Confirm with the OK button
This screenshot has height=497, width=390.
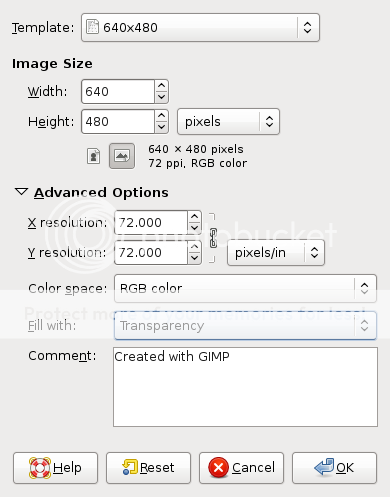click(334, 468)
